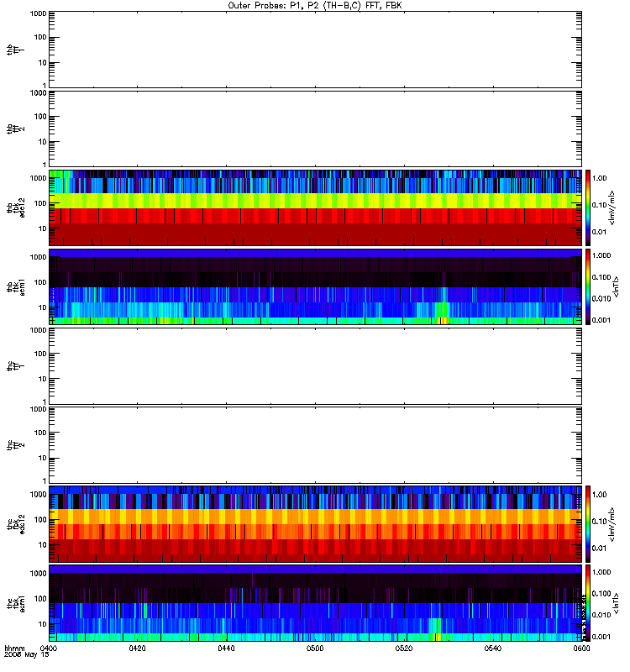The width and height of the screenshot is (630, 672).
Task: Click the plot title "Outer Probes: P1, P2 (TH-B,C) FFT, FBK"
Action: click(x=315, y=6)
